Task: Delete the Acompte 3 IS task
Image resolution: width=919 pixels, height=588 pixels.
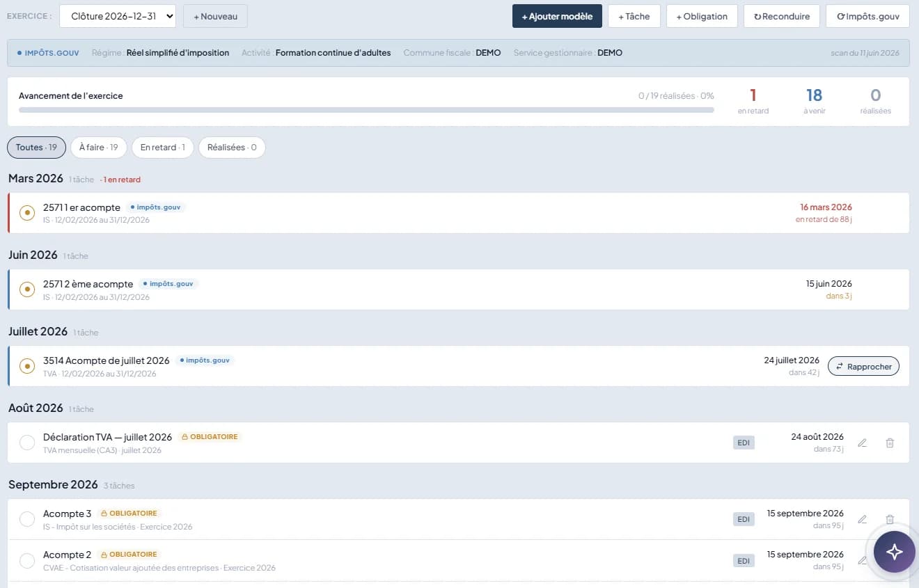Action: 890,519
